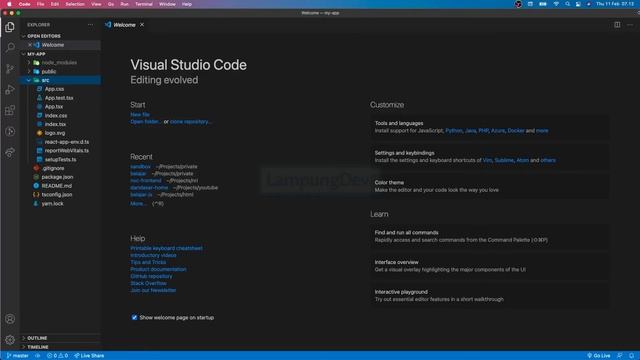Open the Manage gear icon
The width and height of the screenshot is (640, 360).
coord(10,340)
